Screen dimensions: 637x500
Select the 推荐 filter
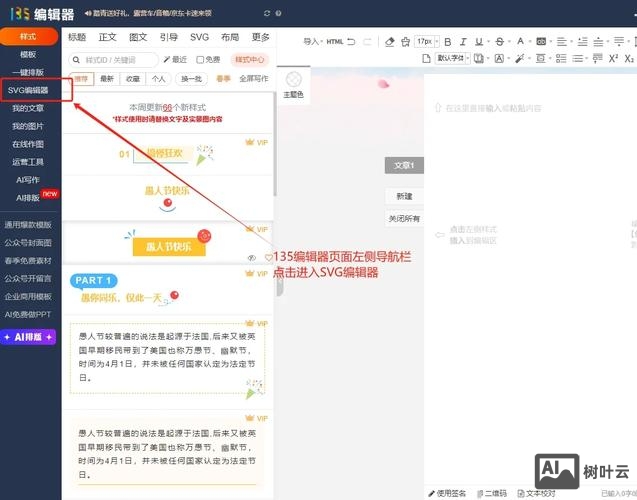coord(81,79)
